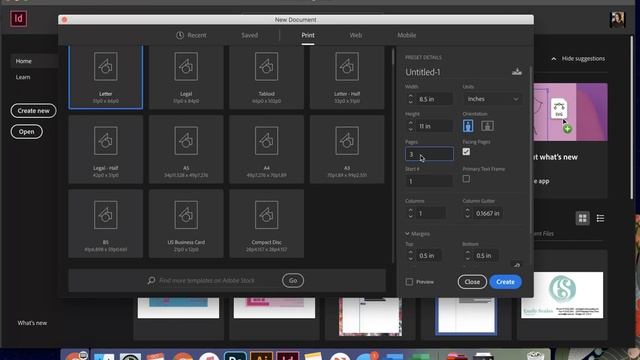Click the Create new button

(x=33, y=111)
